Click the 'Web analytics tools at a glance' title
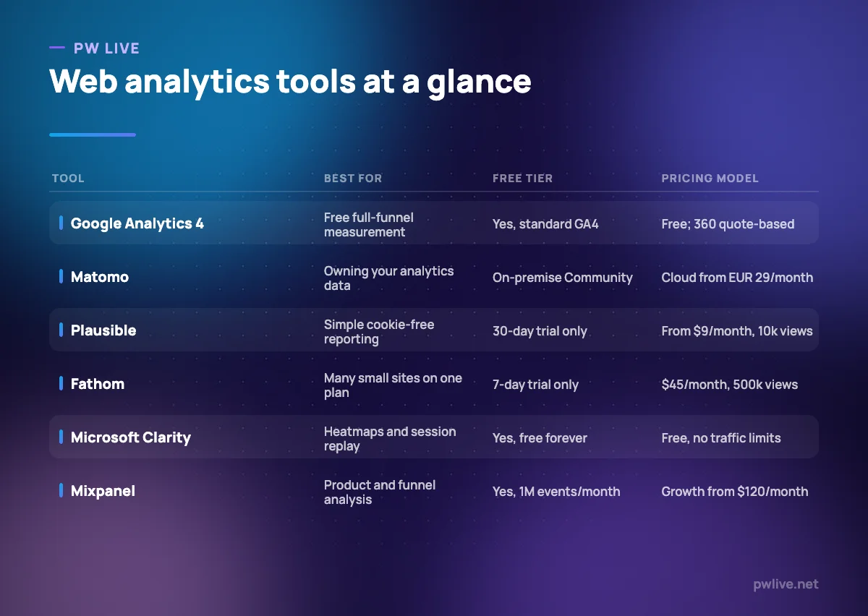The height and width of the screenshot is (616, 868). click(290, 82)
